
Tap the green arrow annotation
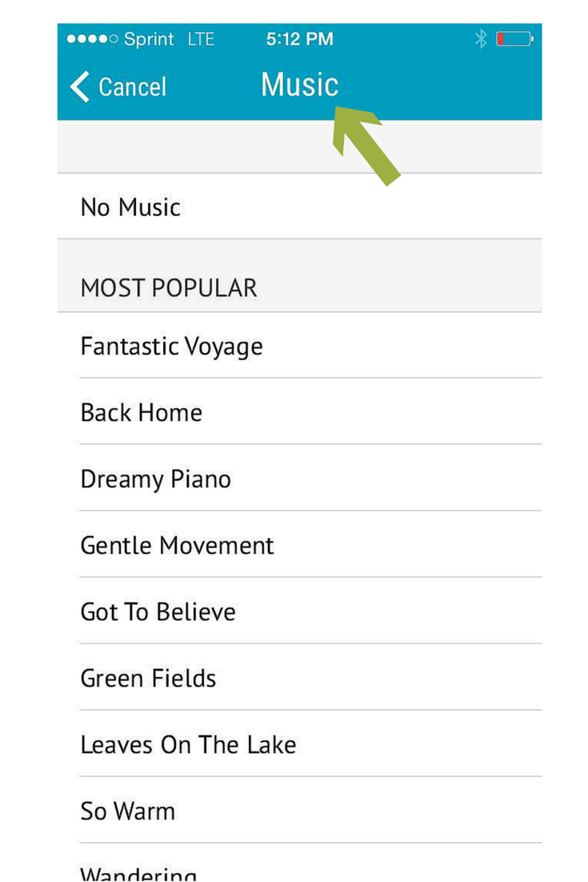[366, 145]
